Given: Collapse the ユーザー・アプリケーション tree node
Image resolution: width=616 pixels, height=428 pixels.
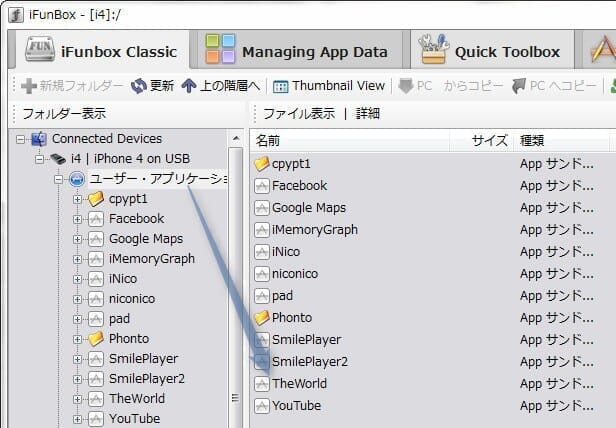Looking at the screenshot, I should click(x=59, y=179).
